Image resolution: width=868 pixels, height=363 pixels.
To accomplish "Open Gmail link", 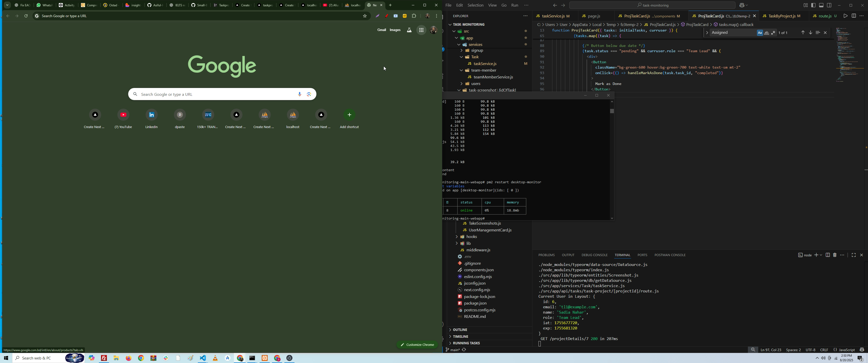I will 382,30.
